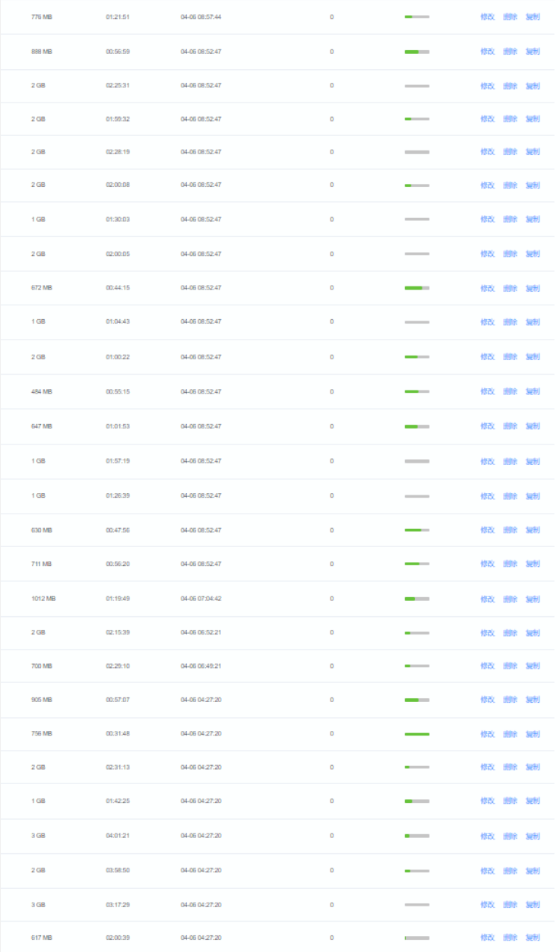
Task: Click the 1012 MB size cell
Action: click(43, 599)
